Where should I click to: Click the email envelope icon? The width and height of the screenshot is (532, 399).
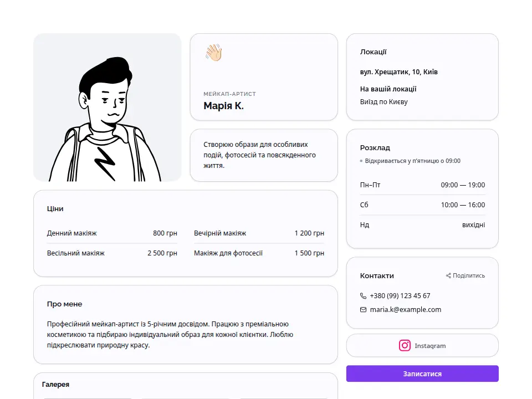pos(363,309)
